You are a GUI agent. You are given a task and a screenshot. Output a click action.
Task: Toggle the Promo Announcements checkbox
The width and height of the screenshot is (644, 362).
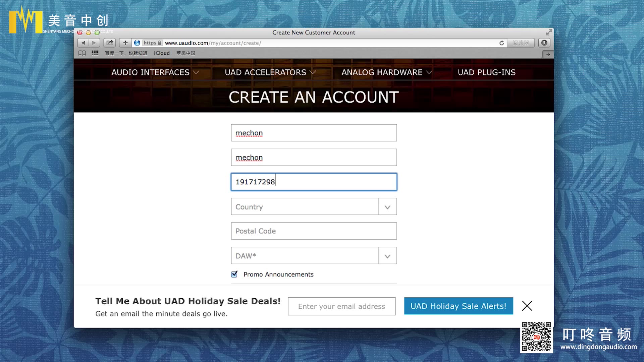click(x=234, y=274)
